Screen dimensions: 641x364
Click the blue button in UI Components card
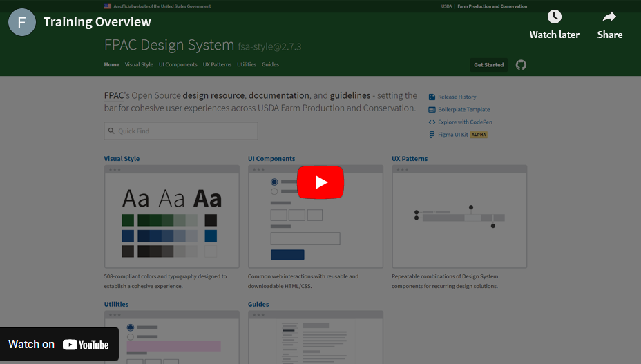point(287,255)
